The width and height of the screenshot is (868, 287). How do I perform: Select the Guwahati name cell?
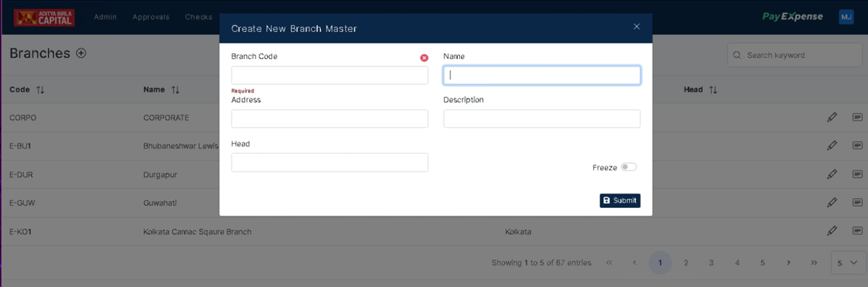pos(160,203)
